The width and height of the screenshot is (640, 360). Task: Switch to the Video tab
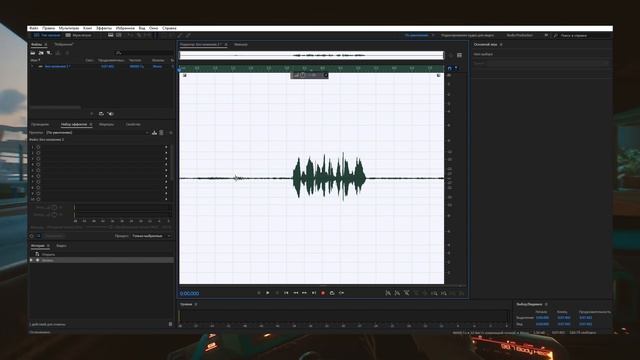point(61,246)
